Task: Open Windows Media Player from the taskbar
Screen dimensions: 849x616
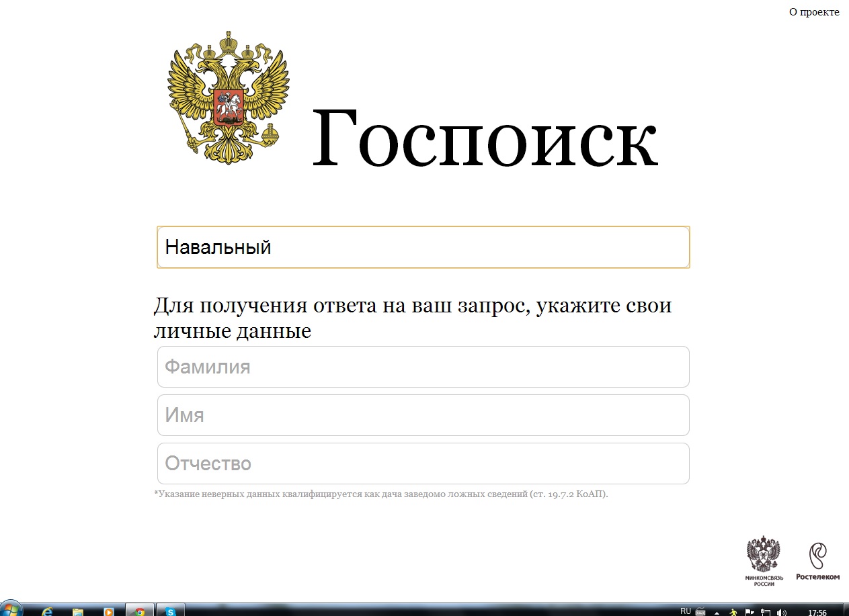Action: [109, 611]
